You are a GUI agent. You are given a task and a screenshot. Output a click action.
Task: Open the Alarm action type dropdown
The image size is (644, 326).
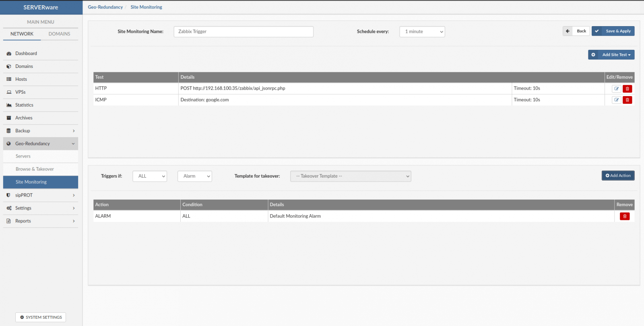point(194,176)
